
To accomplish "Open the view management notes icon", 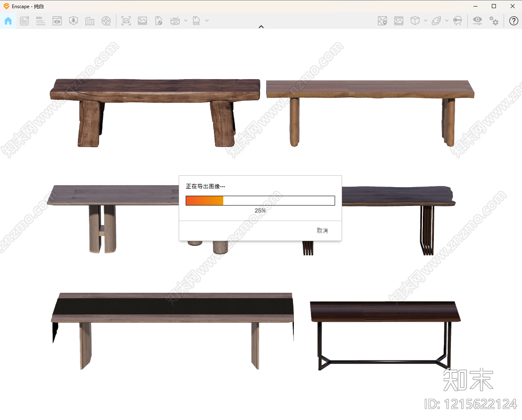I will tap(24, 21).
